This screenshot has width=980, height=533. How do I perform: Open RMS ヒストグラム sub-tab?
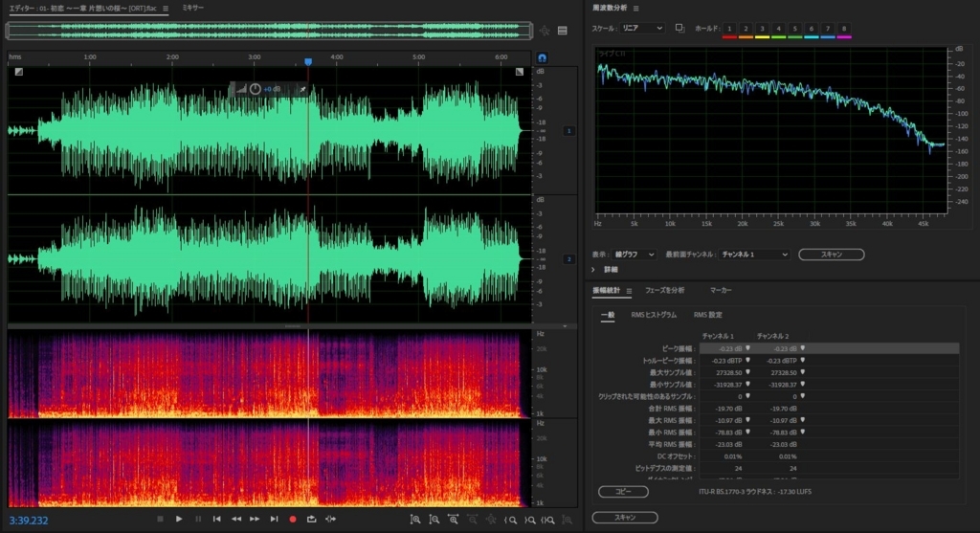click(x=653, y=315)
